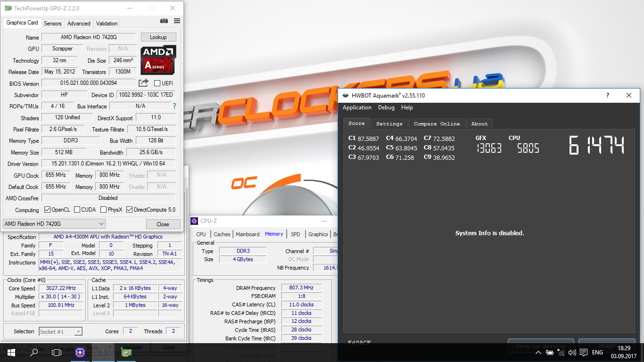644x362 pixels.
Task: Open Mainboard tab in CPU-Z
Action: (248, 234)
